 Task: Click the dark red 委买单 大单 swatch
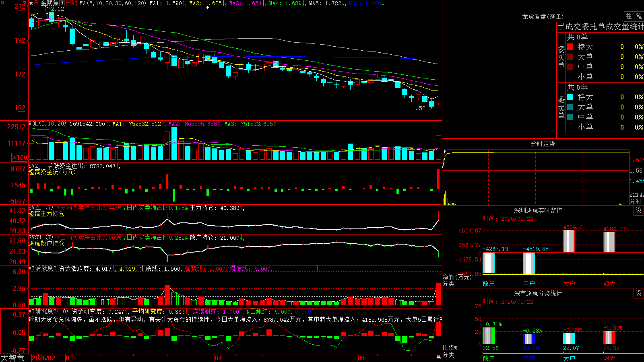pos(570,57)
